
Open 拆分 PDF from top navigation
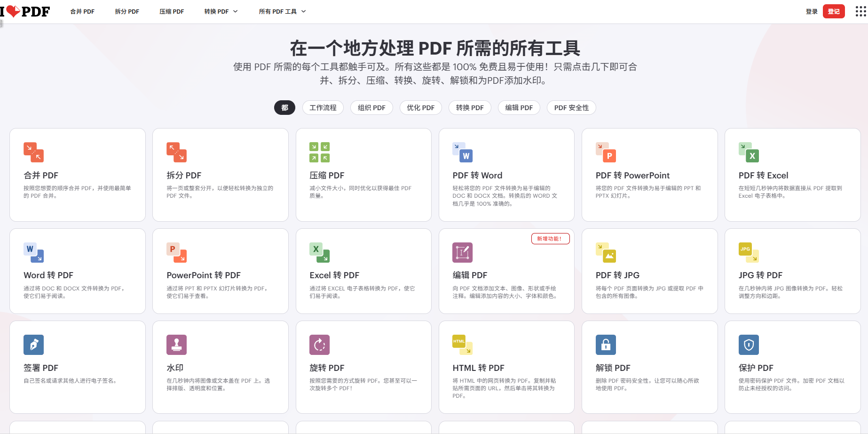[127, 11]
